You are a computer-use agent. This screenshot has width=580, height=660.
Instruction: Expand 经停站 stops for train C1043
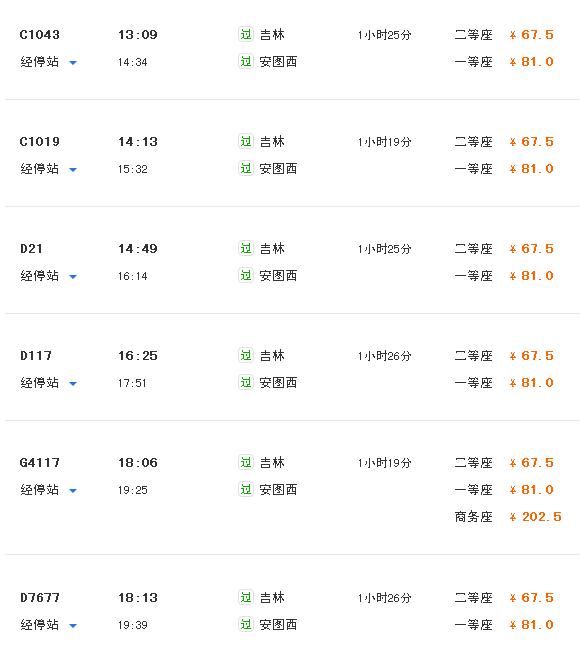coord(48,62)
